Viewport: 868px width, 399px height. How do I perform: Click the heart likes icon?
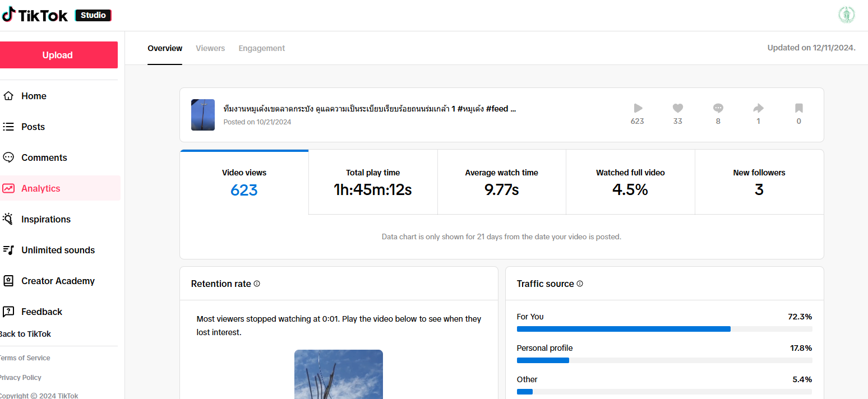point(678,108)
